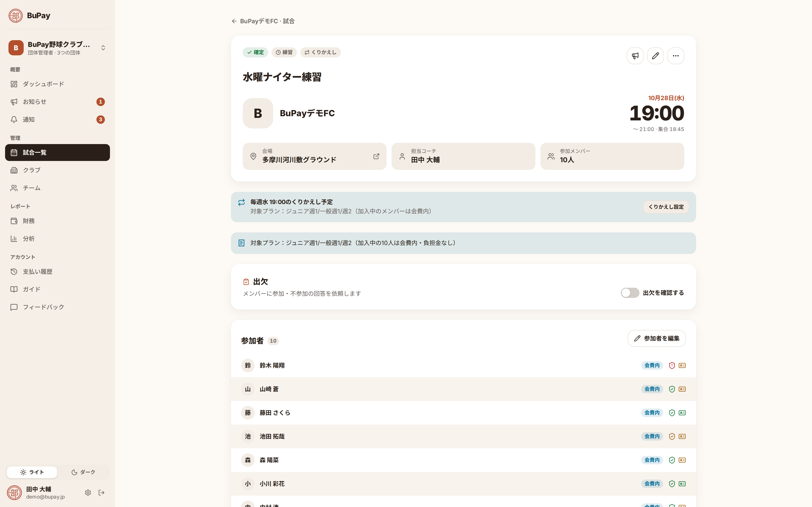Click the 参加者を編集 button
This screenshot has height=507, width=812.
pos(656,338)
